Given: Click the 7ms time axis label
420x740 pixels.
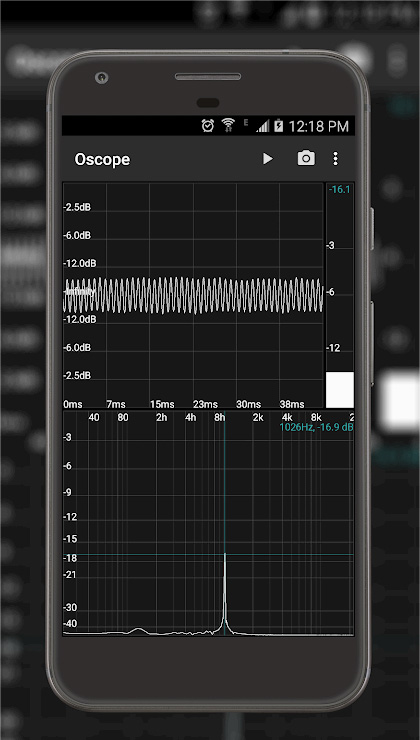Looking at the screenshot, I should tap(116, 404).
